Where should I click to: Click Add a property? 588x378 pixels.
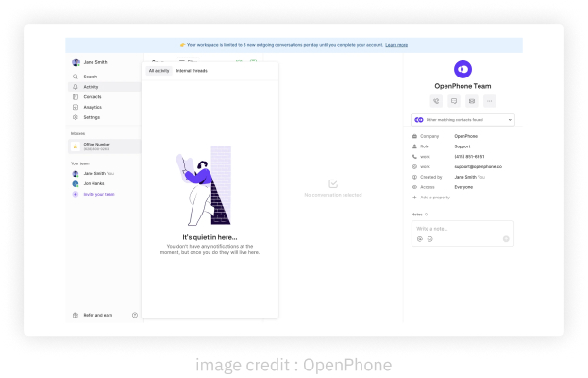(x=431, y=198)
